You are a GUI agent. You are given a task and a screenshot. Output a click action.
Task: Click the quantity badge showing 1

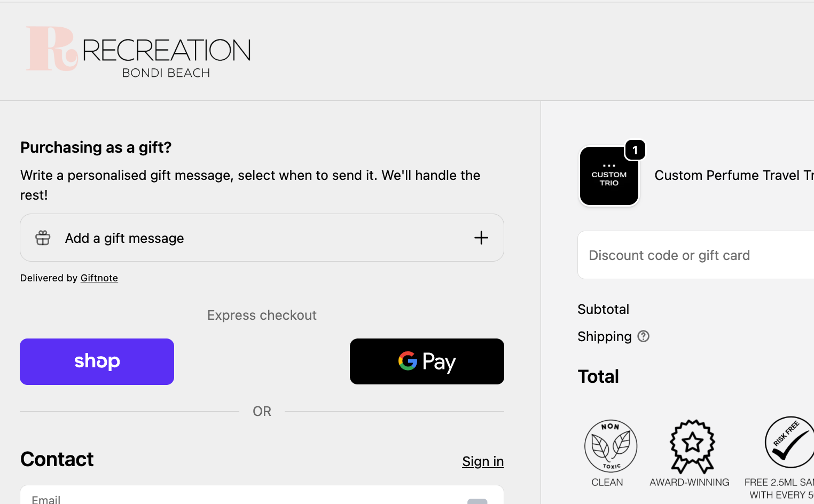[x=635, y=151]
